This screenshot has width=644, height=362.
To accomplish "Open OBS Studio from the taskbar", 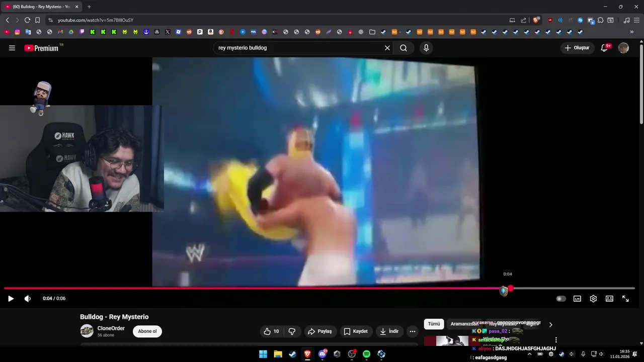I will click(x=352, y=354).
